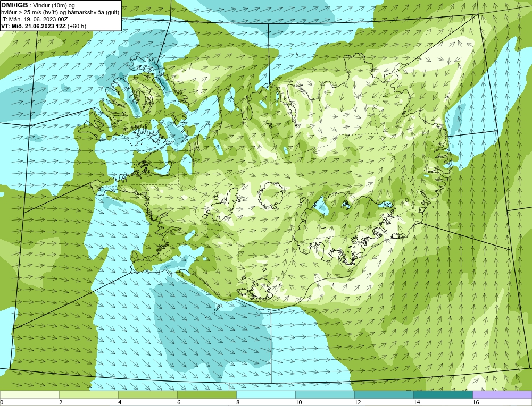Click the legend value label '14'
Viewport: 532px width, 406px height.
[x=417, y=402]
